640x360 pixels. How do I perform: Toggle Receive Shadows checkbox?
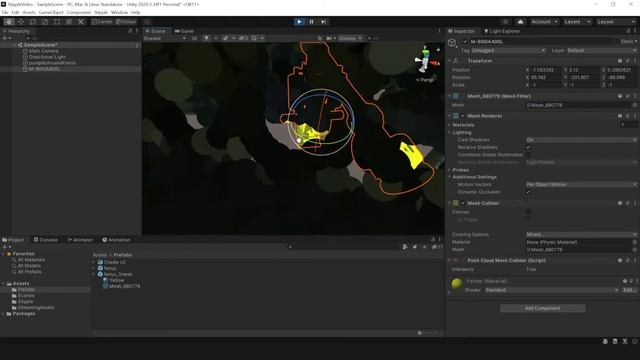click(x=528, y=147)
